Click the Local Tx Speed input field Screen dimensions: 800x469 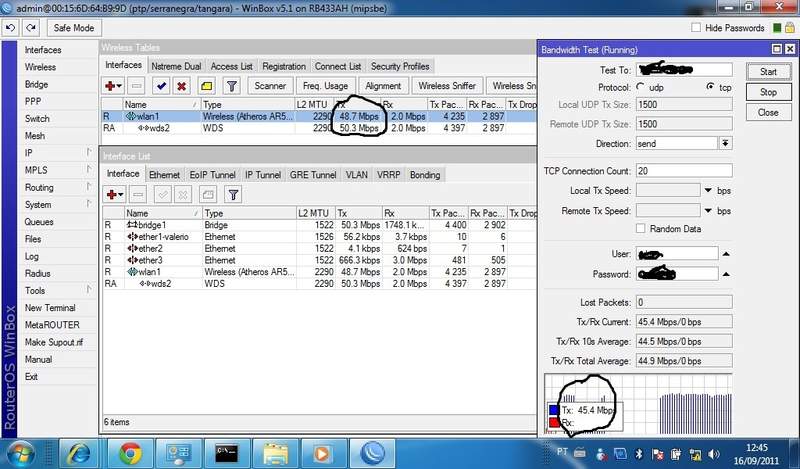coord(668,190)
